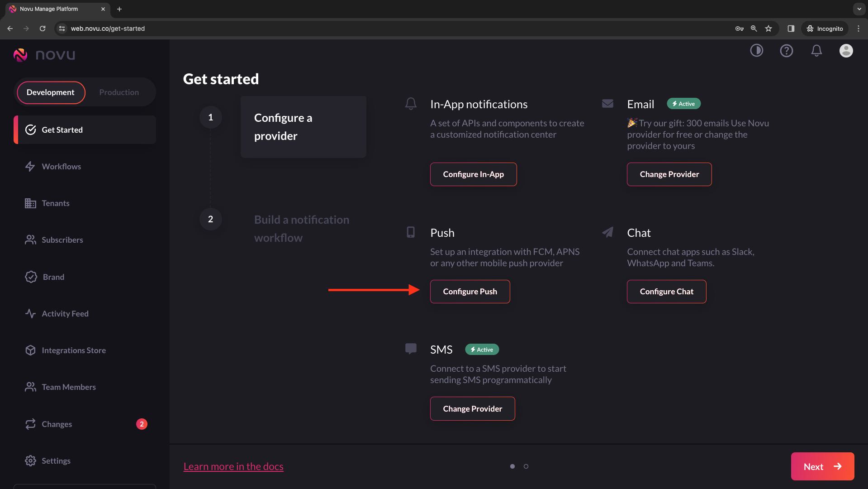Click the Team Members people icon
868x489 pixels.
click(x=30, y=387)
